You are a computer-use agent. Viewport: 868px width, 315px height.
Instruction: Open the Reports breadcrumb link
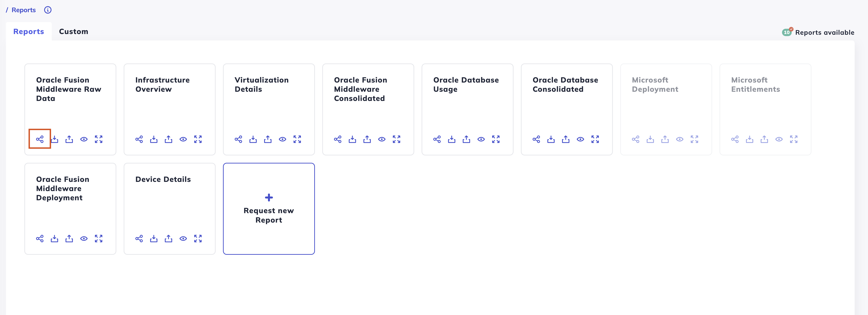pyautogui.click(x=24, y=10)
